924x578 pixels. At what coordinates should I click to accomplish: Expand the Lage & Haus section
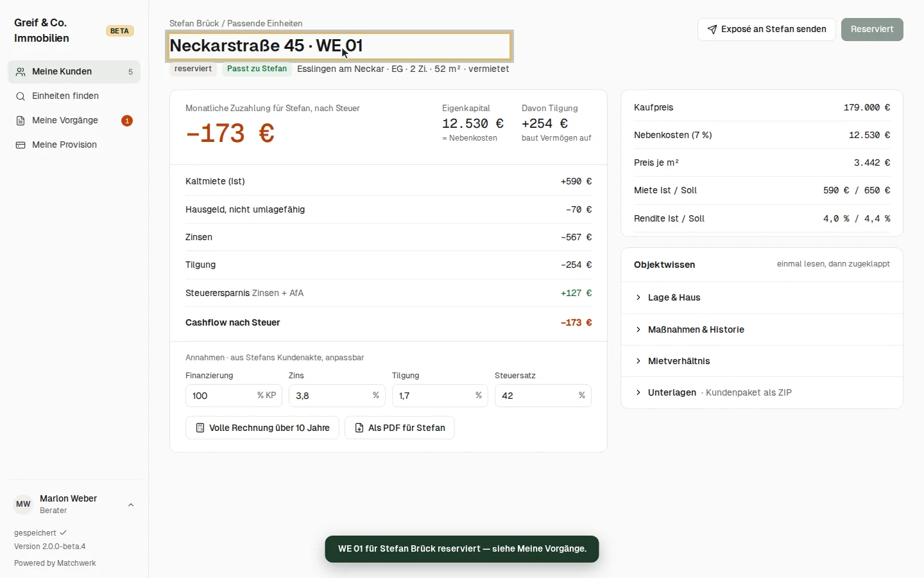click(762, 297)
